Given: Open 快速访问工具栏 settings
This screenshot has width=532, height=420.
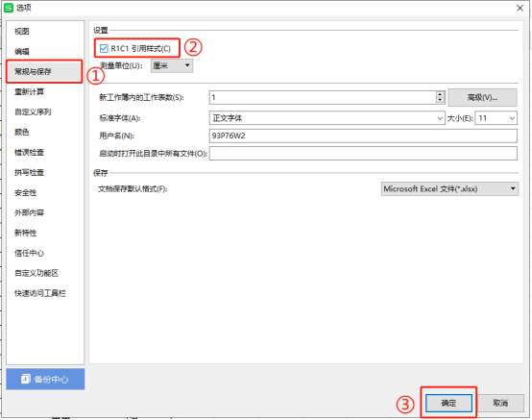Looking at the screenshot, I should (x=40, y=293).
